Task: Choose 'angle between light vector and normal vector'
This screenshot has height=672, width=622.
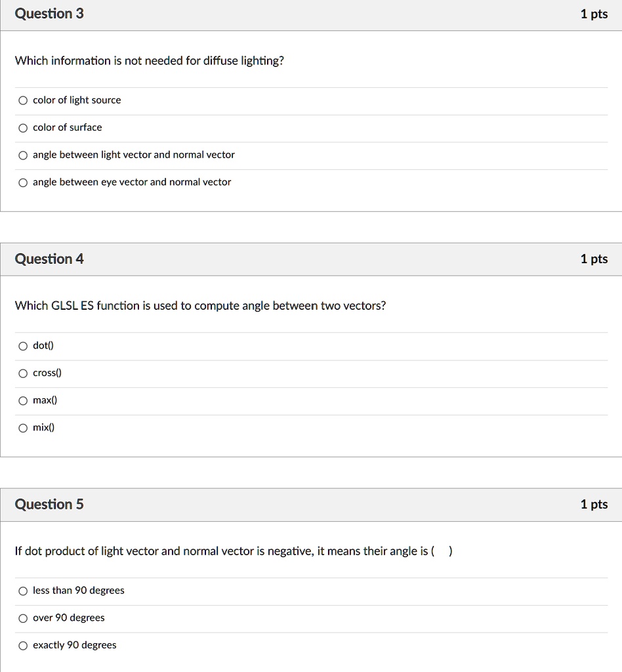Action: 23,155
